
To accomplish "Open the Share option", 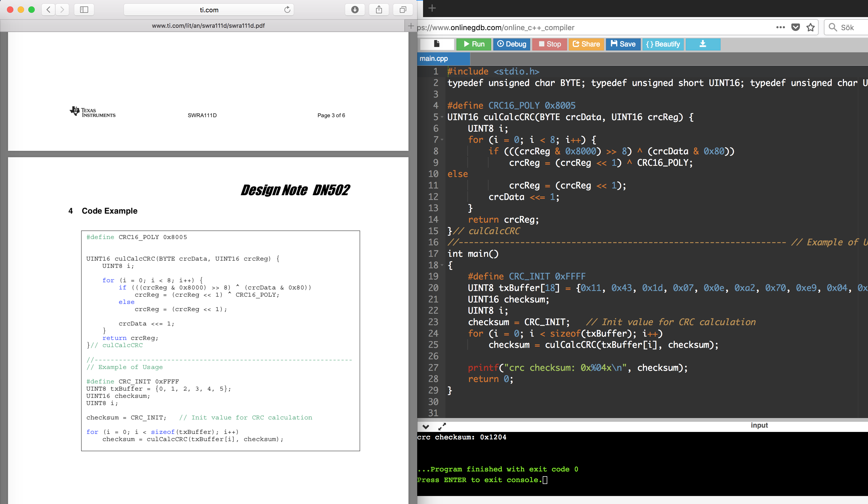I will point(586,44).
